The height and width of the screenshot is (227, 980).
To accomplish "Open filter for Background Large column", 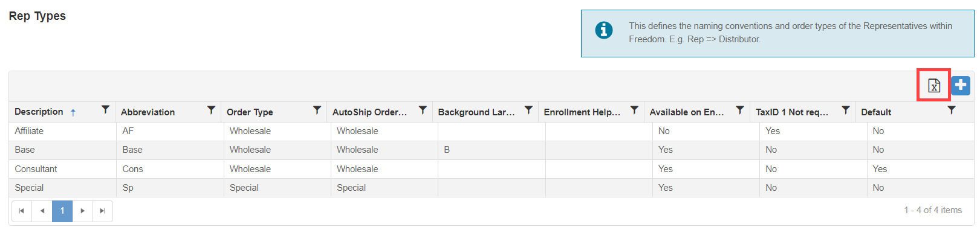I will (x=528, y=110).
